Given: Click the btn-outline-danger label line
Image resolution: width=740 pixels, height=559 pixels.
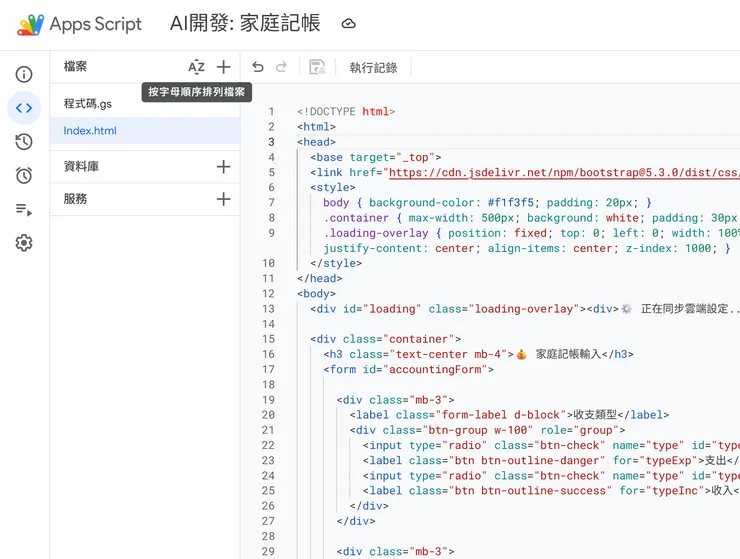Looking at the screenshot, I should (551, 460).
